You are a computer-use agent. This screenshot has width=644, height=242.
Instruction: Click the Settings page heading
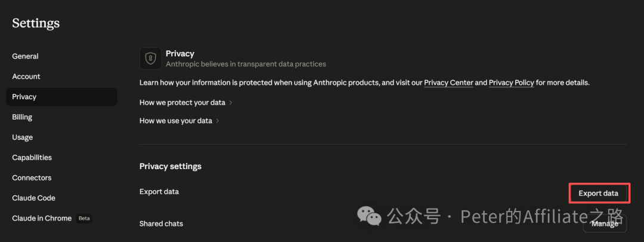(36, 23)
